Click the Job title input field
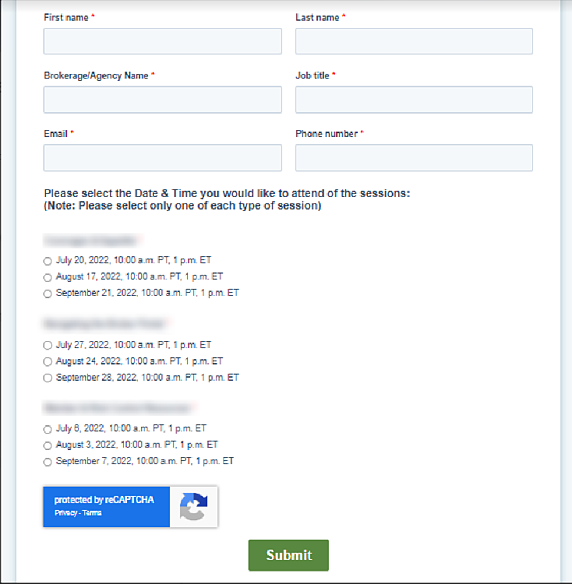 click(414, 100)
